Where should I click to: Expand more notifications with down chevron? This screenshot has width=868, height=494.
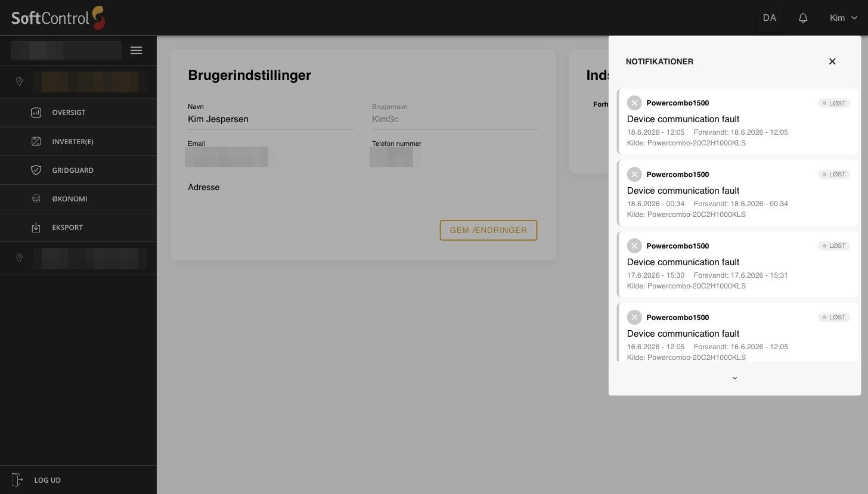734,378
